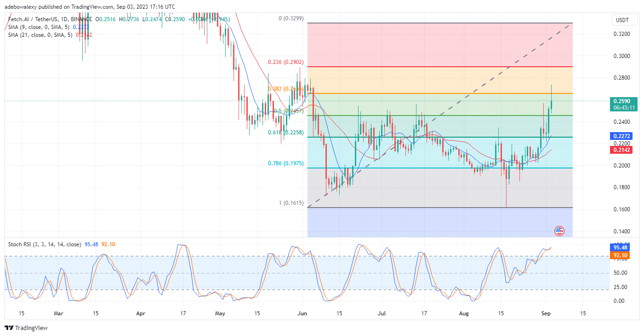Click the Apr label on the time axis
Screen dimensions: 644x336
point(141,313)
